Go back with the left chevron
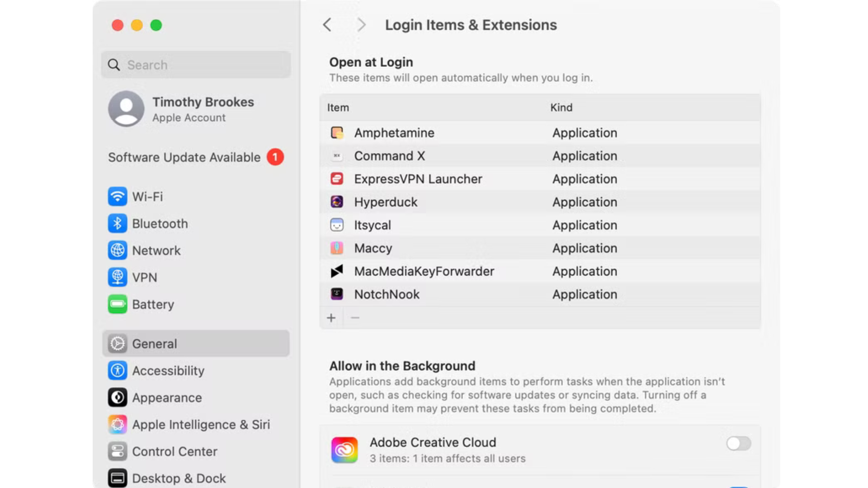 click(327, 25)
